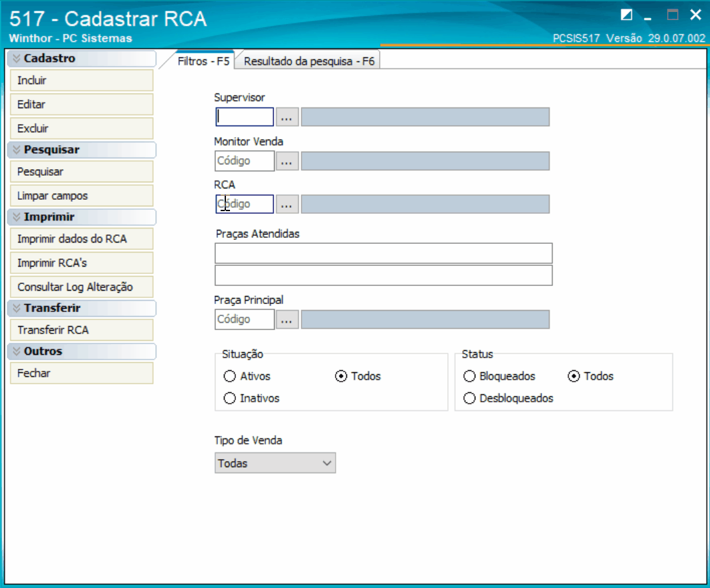Image resolution: width=710 pixels, height=588 pixels.
Task: Click the Winthor - PC Sistemas subtitle
Action: click(x=71, y=39)
